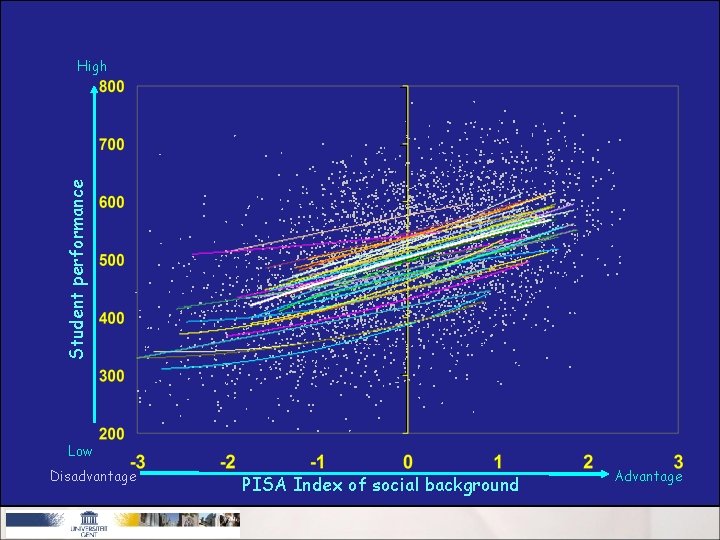Click the Universiteit Gent logo
This screenshot has width=720, height=540.
[89, 524]
